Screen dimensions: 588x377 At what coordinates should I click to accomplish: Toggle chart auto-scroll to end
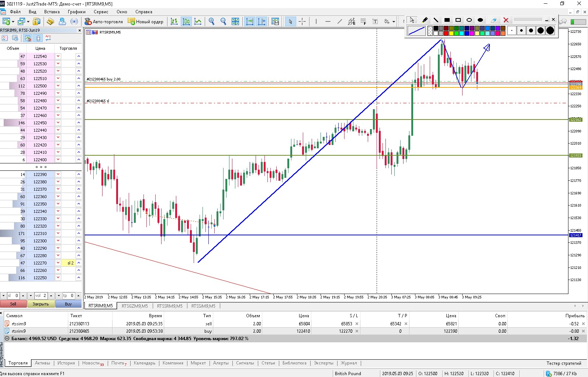pos(250,21)
